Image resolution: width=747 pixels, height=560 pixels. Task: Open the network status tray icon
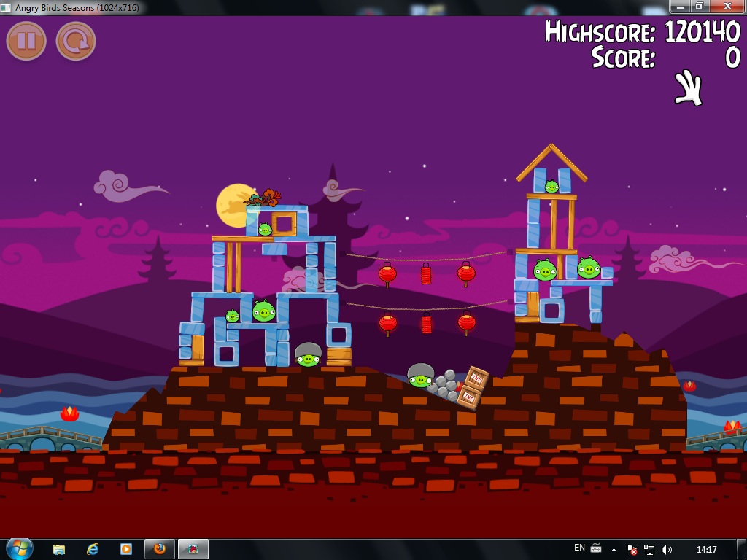pos(649,549)
